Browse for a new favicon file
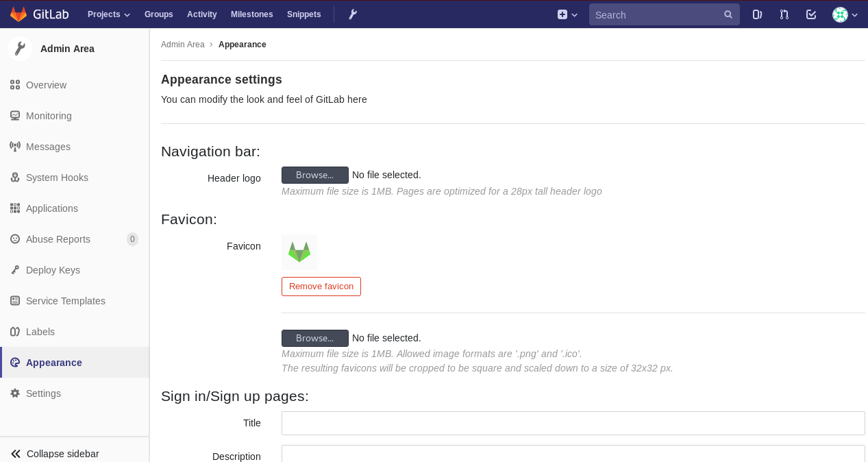Viewport: 868px width, 462px height. 314,338
